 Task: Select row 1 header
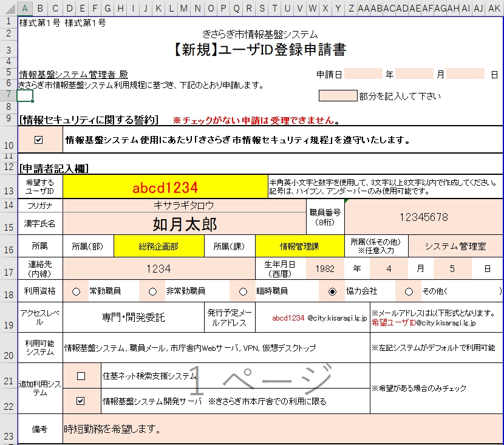click(x=9, y=22)
